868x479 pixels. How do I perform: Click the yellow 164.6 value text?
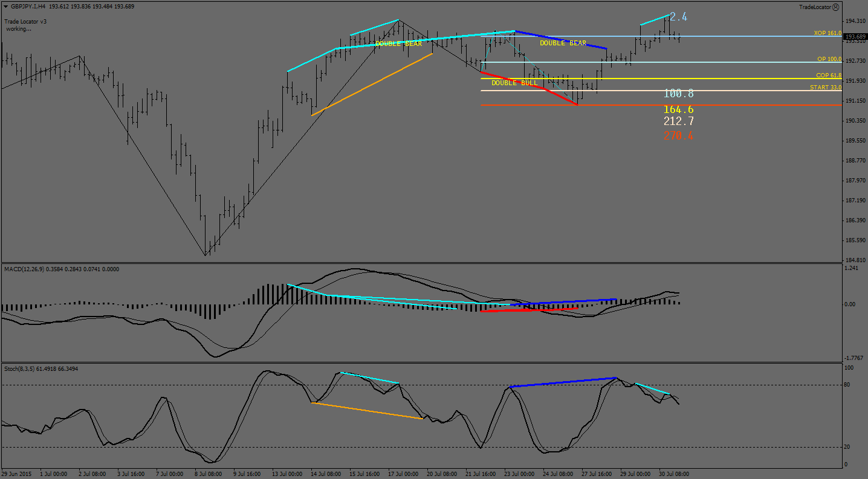(x=678, y=109)
